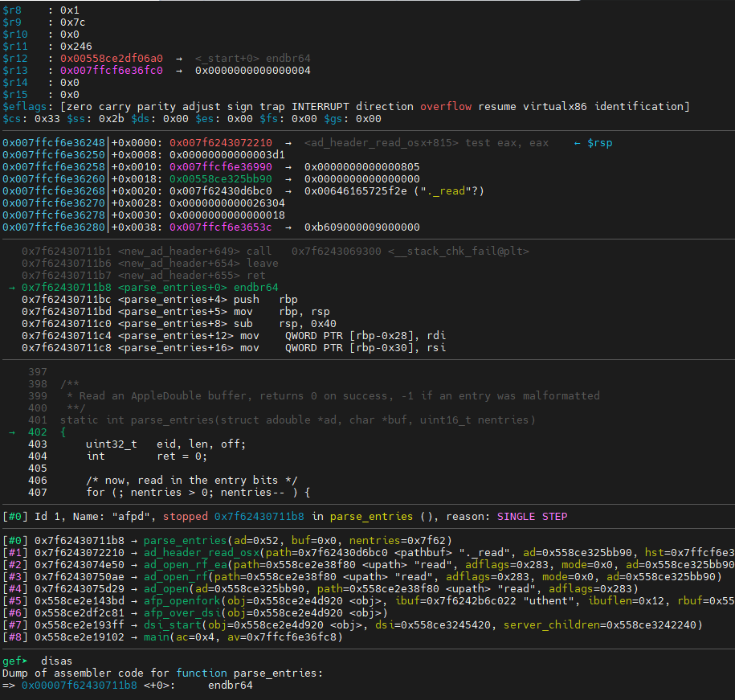This screenshot has width=735, height=700.
Task: Select backtrace frame #2 ad_open_rf_ea
Action: point(369,565)
